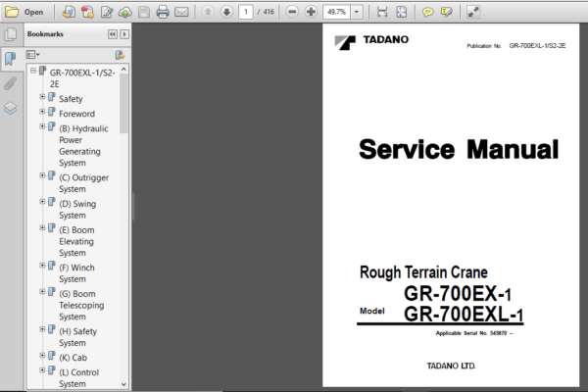
Task: Expand the Safety bookmark node
Action: (42, 97)
